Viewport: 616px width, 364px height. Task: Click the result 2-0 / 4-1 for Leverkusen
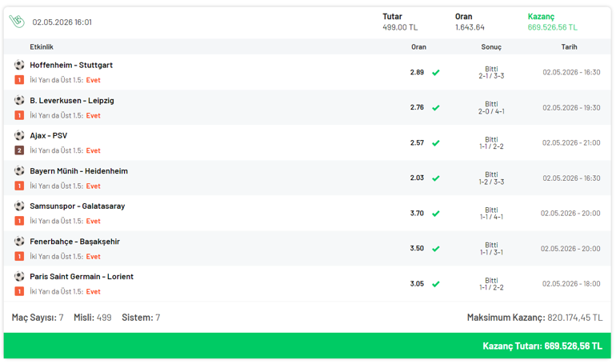[x=491, y=111]
